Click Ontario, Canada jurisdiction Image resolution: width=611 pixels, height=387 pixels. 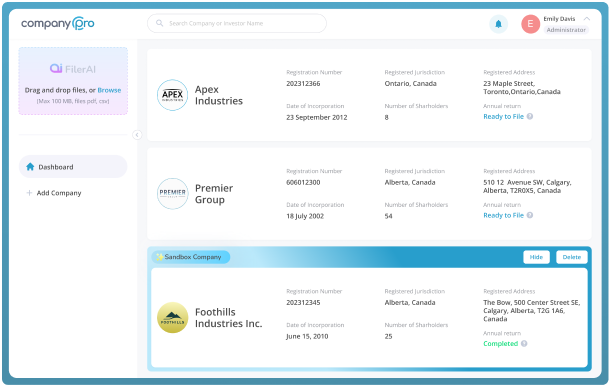[x=410, y=83]
